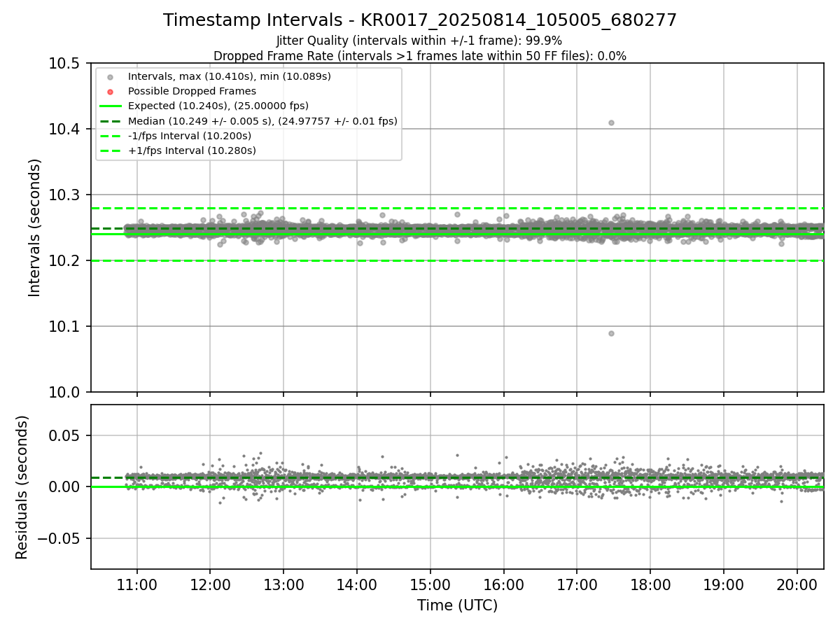
Task: Click the 15:00 x-axis tick label
Action: [x=430, y=584]
